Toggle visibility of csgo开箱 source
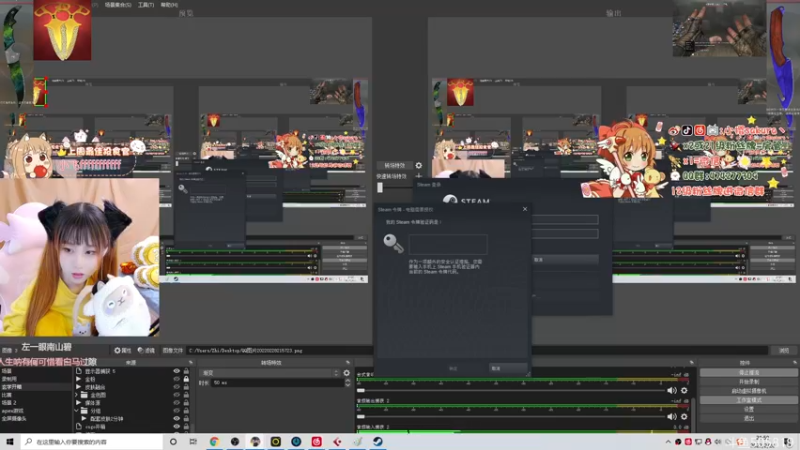The image size is (800, 450). point(177,427)
